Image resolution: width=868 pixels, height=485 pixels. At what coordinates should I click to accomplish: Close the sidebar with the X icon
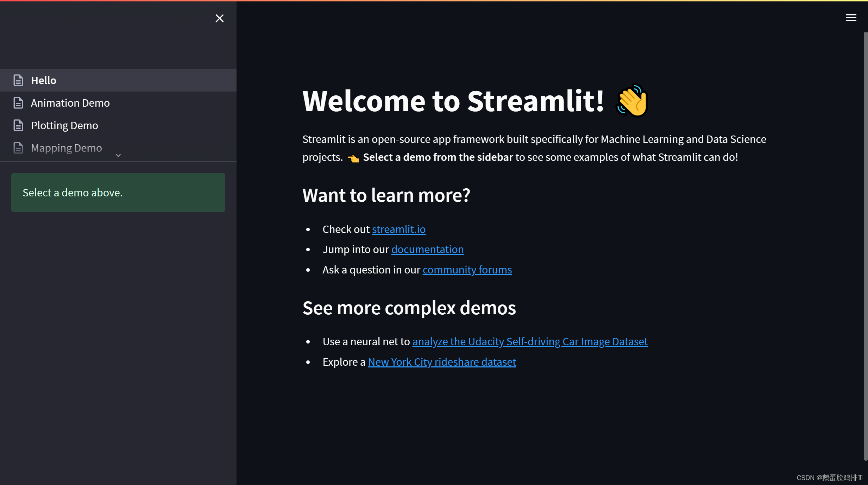[x=219, y=18]
